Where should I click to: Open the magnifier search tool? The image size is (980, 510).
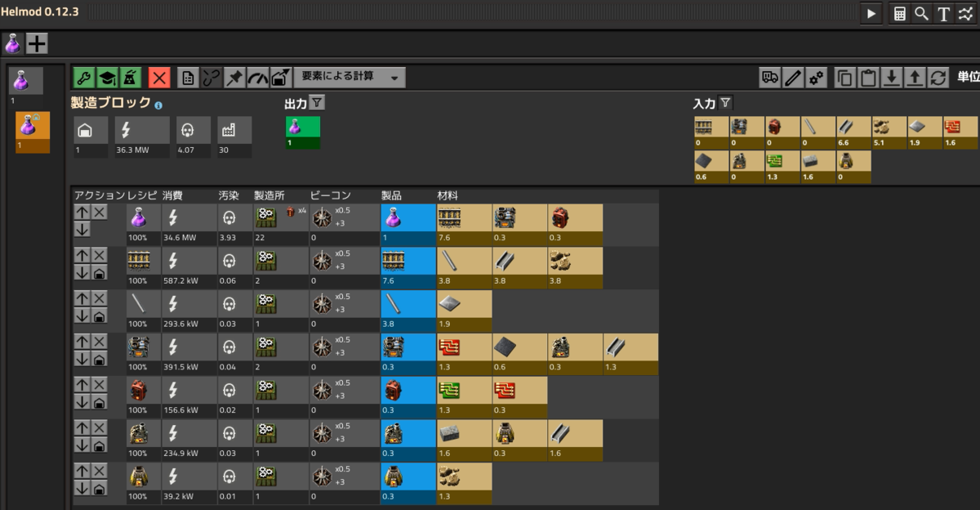[921, 14]
